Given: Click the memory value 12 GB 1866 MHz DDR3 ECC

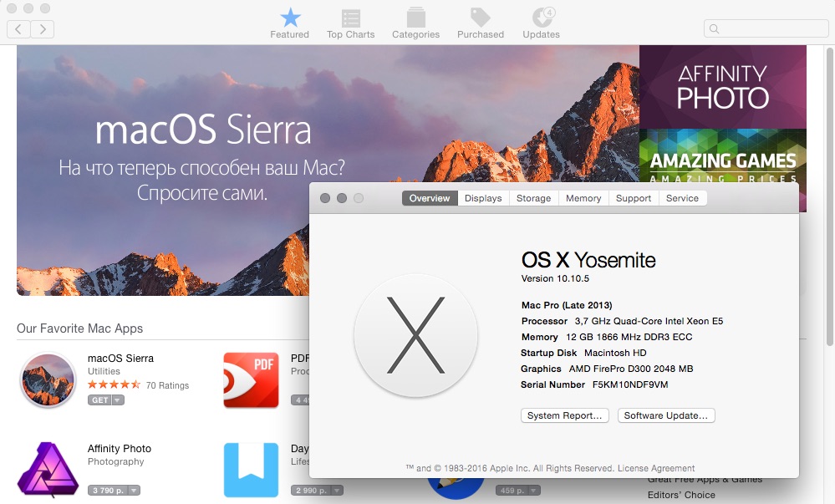Looking at the screenshot, I should point(629,337).
